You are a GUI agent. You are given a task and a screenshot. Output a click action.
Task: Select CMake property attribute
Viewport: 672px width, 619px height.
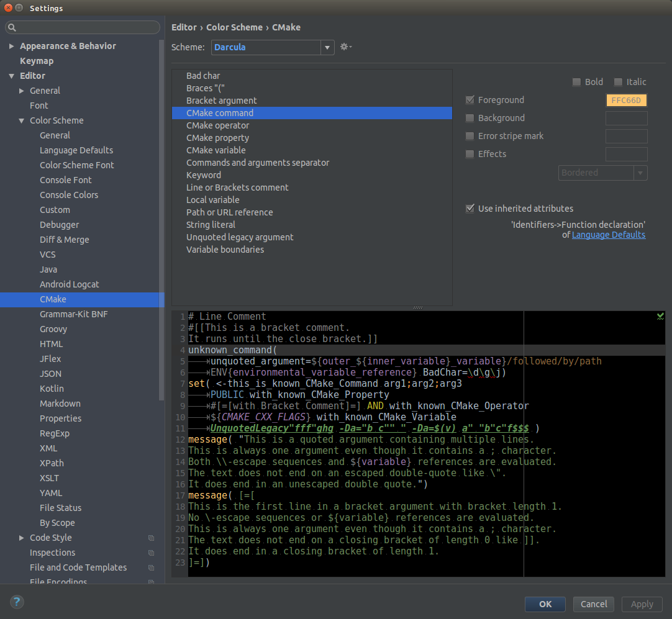click(312, 138)
